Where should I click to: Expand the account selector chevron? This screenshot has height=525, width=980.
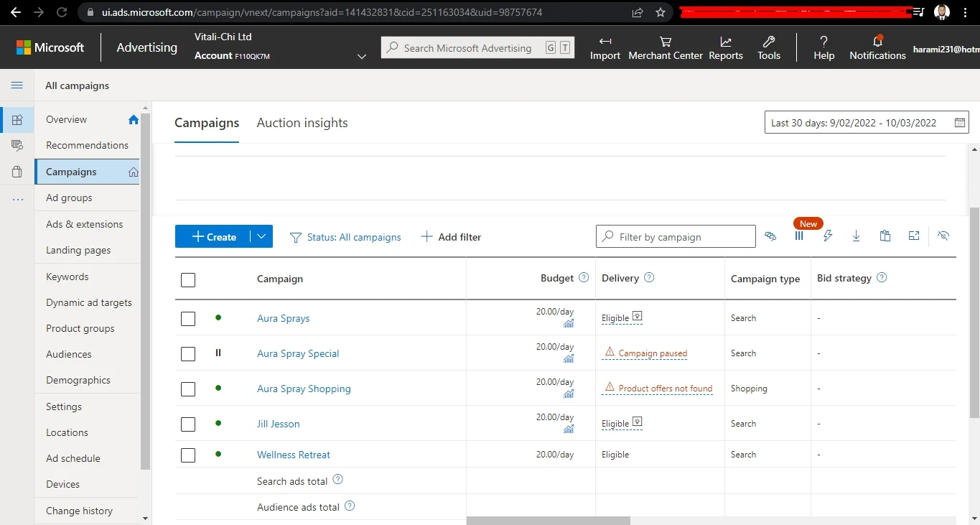(362, 57)
